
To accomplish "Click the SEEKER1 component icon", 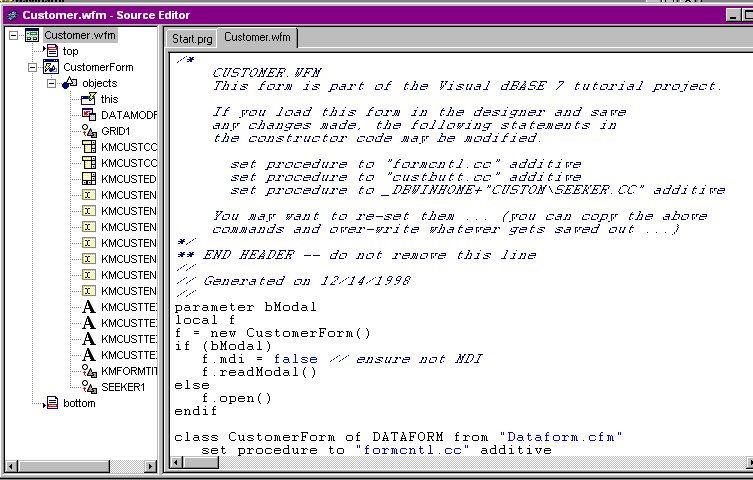I will click(x=88, y=387).
